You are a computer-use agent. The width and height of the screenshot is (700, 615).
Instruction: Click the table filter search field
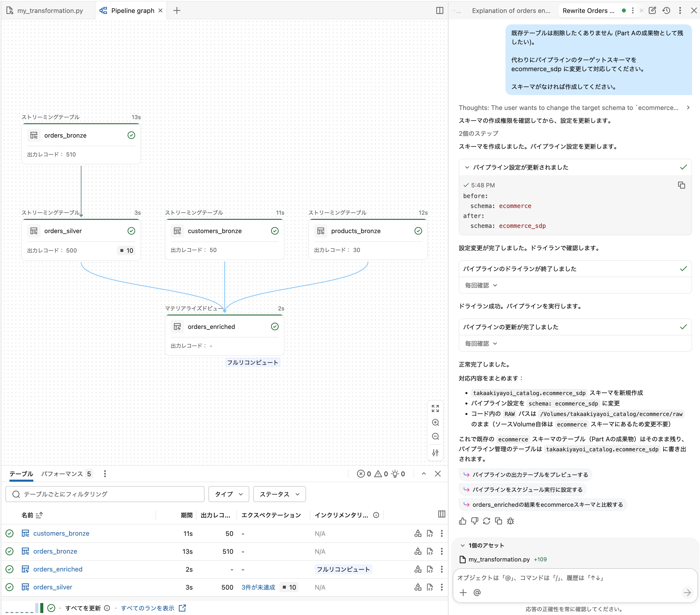(x=105, y=494)
